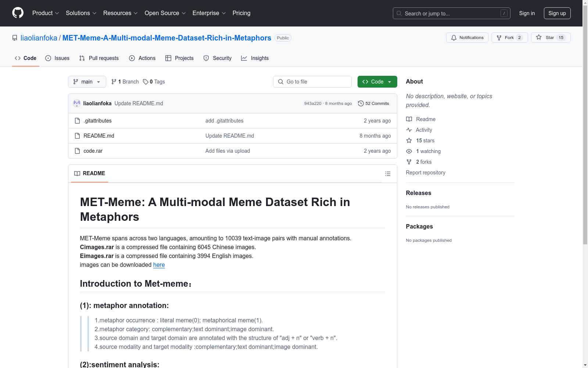Viewport: 588px width, 368px height.
Task: Click the Activity pulse icon
Action: [409, 130]
